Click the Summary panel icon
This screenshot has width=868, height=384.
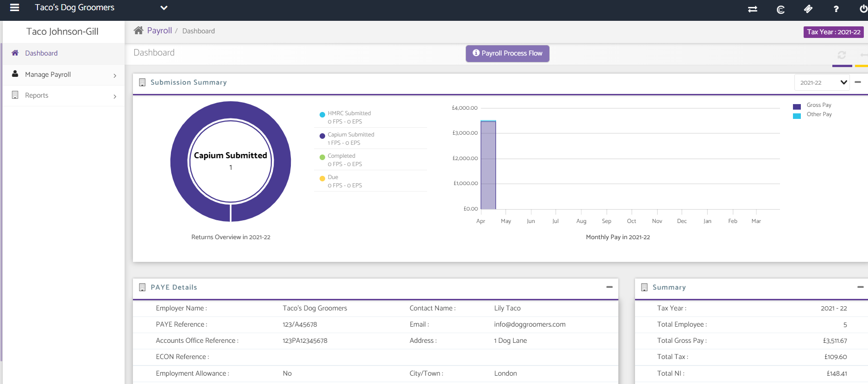(x=644, y=287)
